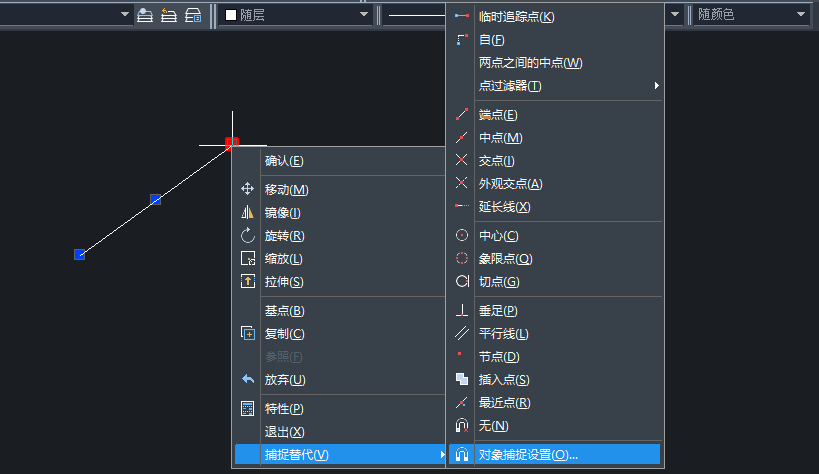Click the blue midpoint grip on the line
The width and height of the screenshot is (819, 474).
155,200
